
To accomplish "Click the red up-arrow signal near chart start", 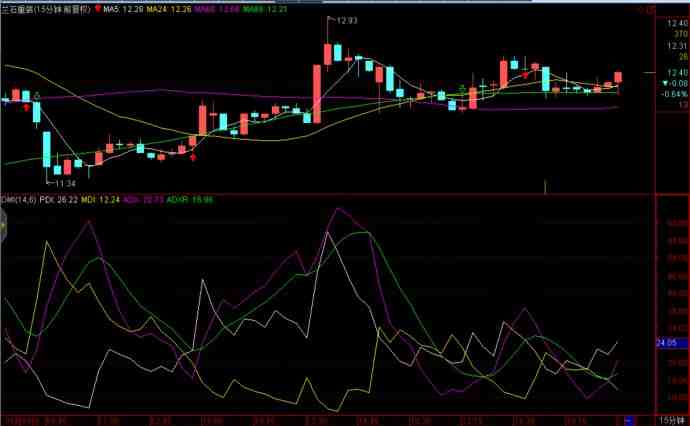I will pos(27,107).
